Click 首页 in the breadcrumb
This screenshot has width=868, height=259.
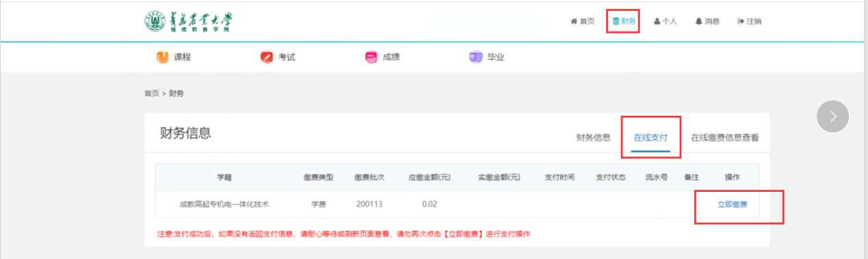(151, 93)
